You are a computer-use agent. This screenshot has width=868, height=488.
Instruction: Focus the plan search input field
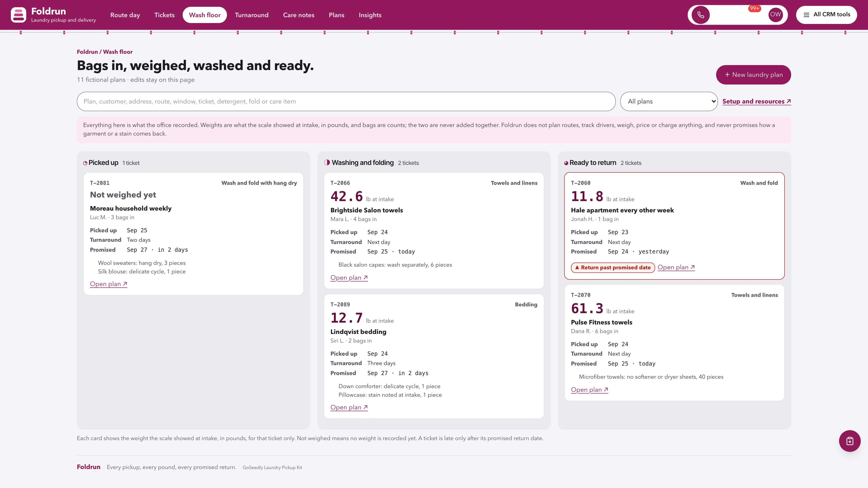tap(346, 101)
